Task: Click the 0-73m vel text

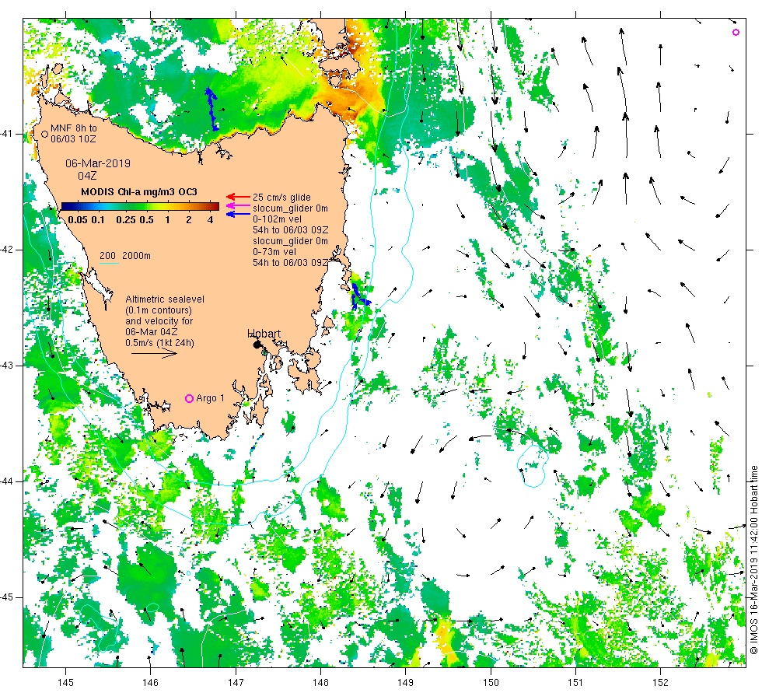Action: (274, 252)
